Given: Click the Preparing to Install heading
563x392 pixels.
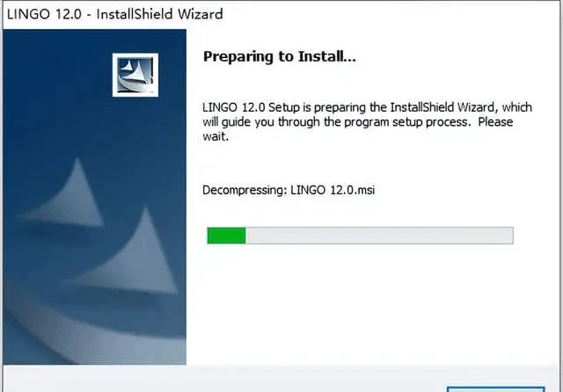Looking at the screenshot, I should point(280,56).
